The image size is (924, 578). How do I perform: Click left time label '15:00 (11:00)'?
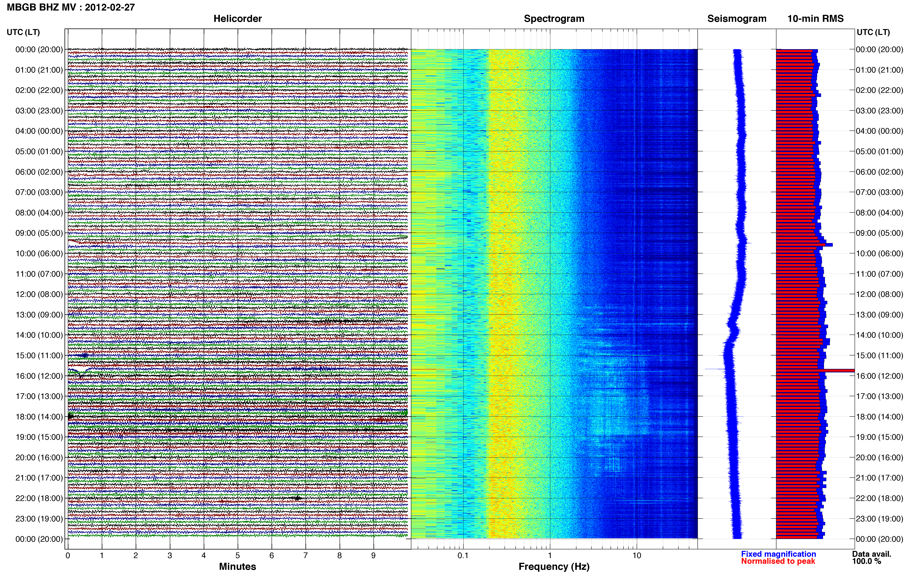coord(39,355)
